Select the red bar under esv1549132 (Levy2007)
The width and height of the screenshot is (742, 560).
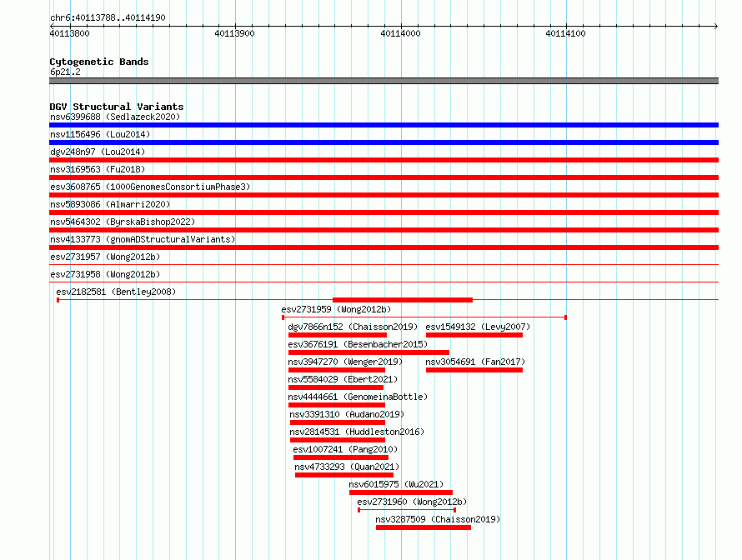tap(474, 335)
